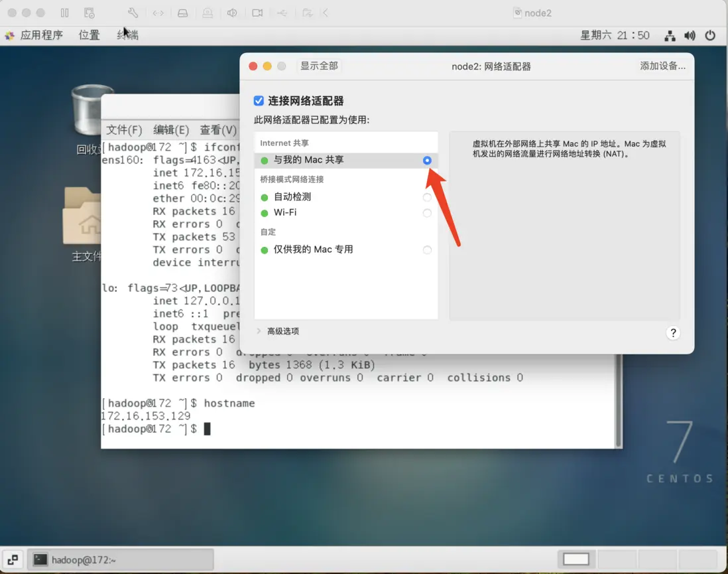728x574 pixels.
Task: Select the 自动检测 radio button
Action: point(427,198)
